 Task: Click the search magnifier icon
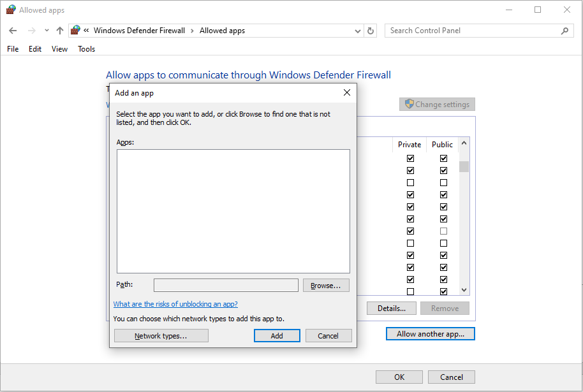pyautogui.click(x=565, y=31)
